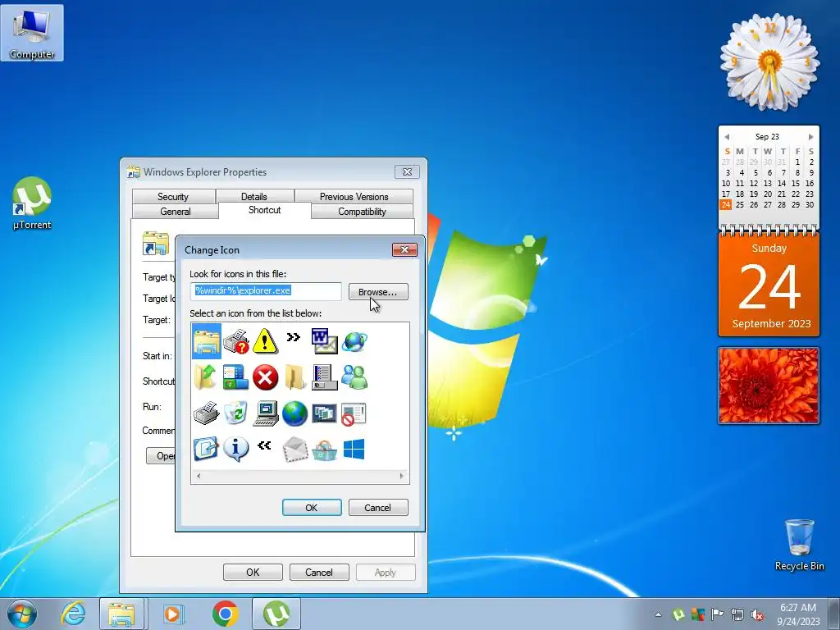Go to next month in calendar gadget

pyautogui.click(x=811, y=137)
